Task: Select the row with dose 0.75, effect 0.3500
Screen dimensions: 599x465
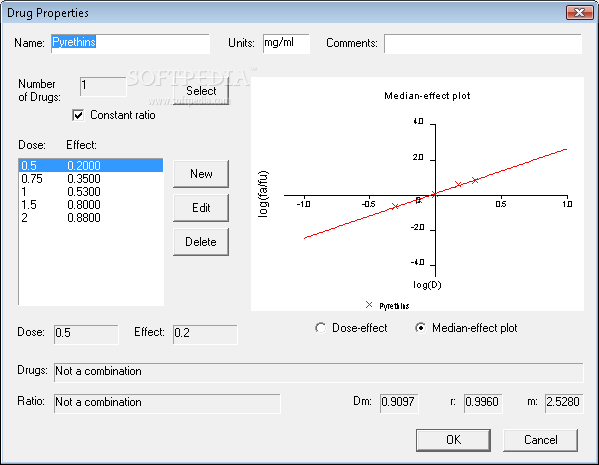Action: 91,178
